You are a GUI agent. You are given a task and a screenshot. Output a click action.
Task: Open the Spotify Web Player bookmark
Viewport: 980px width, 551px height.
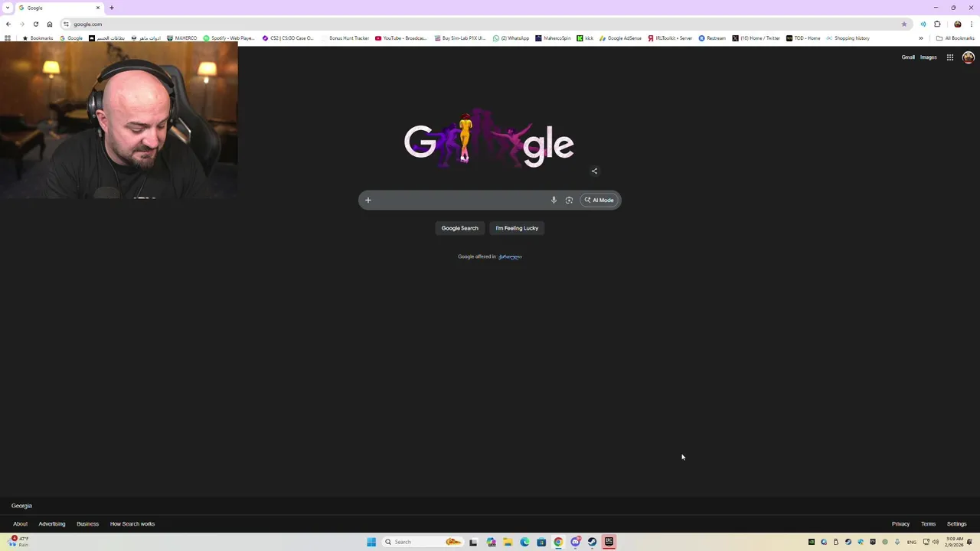[x=229, y=38]
